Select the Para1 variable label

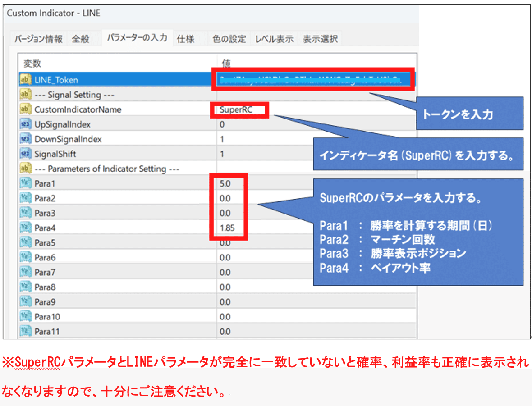[x=45, y=183]
